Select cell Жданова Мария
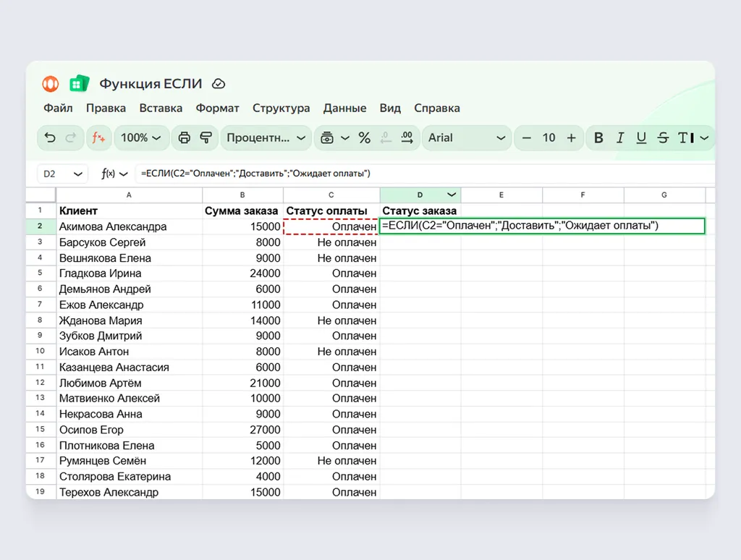The width and height of the screenshot is (741, 560). pos(129,321)
